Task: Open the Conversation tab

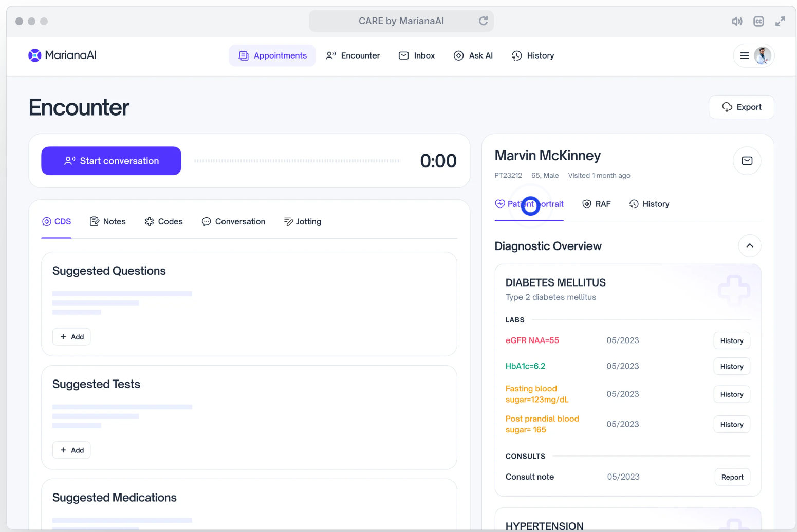Action: pyautogui.click(x=234, y=221)
